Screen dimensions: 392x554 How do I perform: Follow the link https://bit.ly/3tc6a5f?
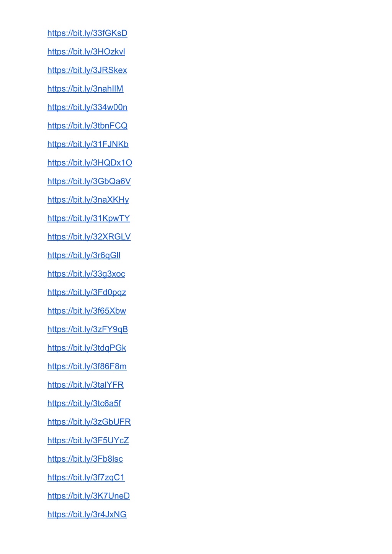[84, 403]
